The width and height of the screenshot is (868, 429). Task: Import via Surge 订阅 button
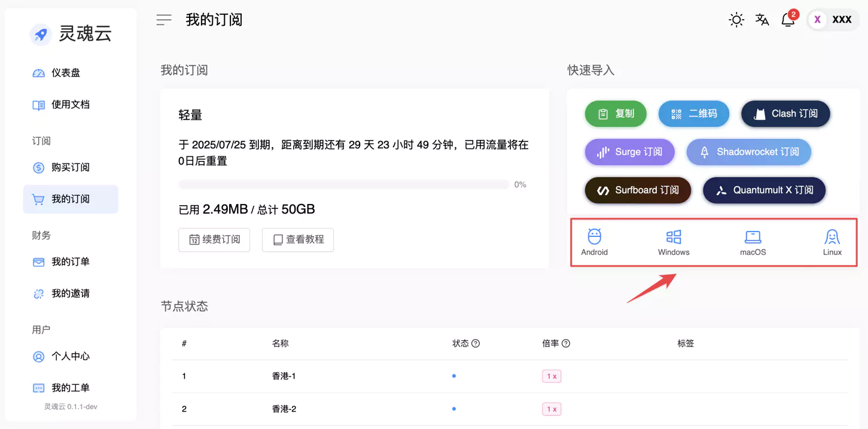[629, 152]
